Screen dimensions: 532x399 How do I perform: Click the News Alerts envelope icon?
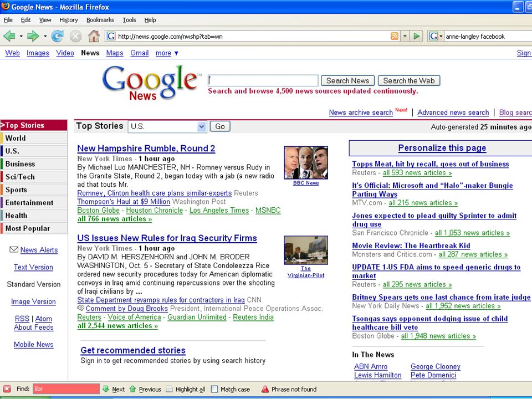coord(14,250)
